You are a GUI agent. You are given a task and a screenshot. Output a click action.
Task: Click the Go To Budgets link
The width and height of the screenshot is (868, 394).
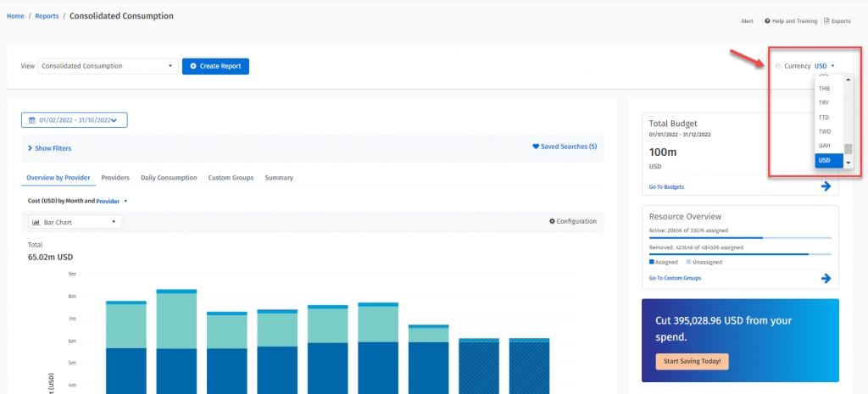tap(666, 186)
